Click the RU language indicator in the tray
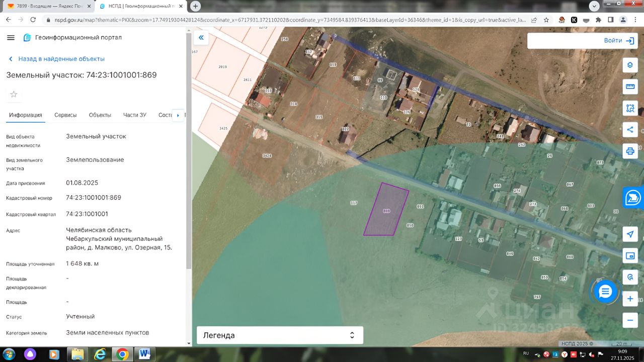Image resolution: width=644 pixels, height=362 pixels. point(526,353)
